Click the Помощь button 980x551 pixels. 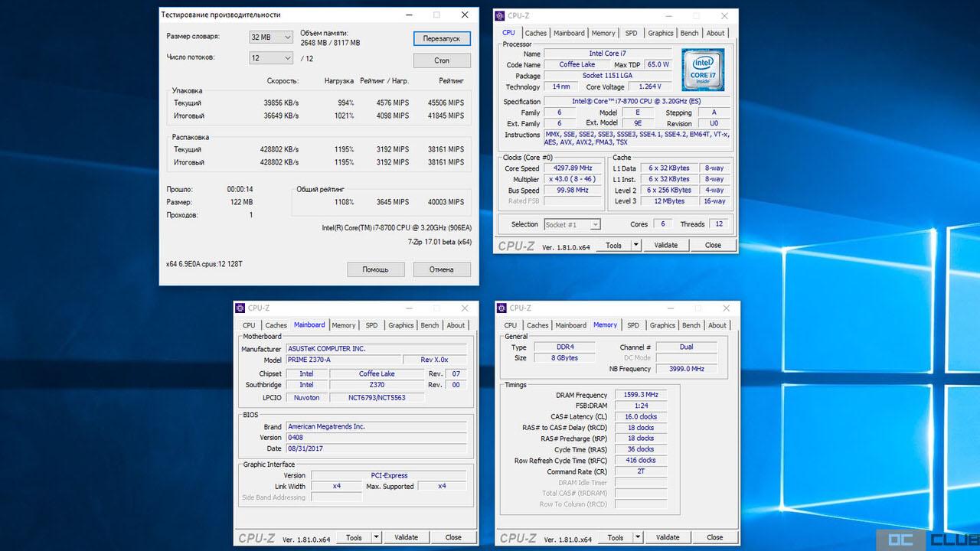point(375,269)
